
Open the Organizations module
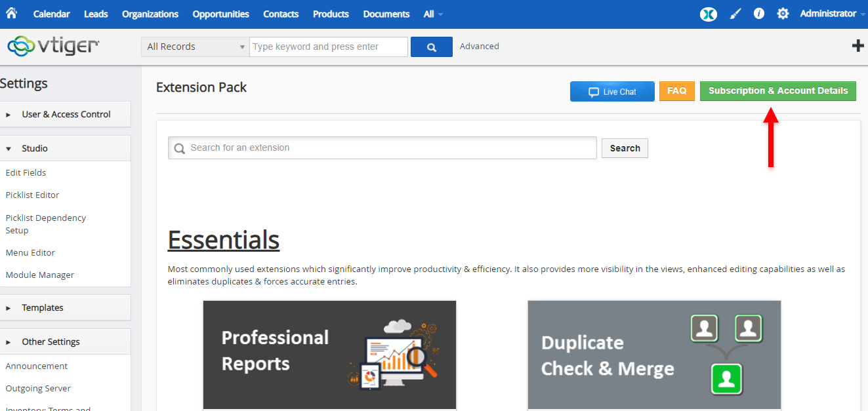coord(150,14)
